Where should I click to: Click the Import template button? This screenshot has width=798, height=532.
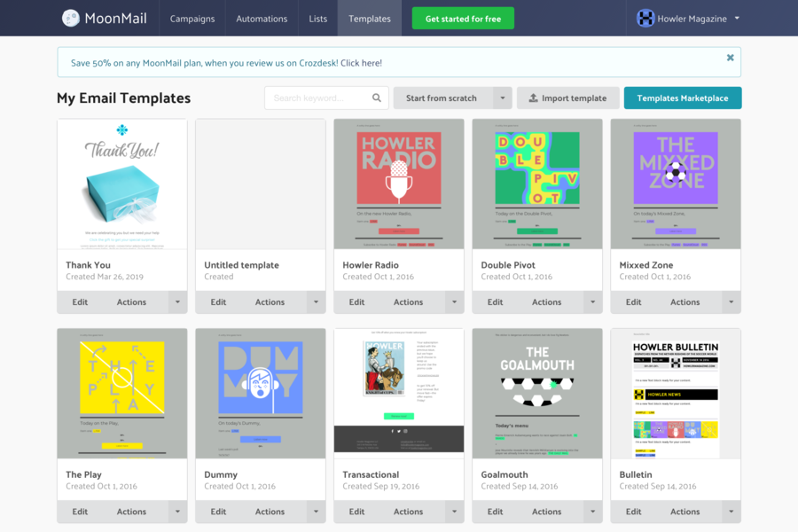pyautogui.click(x=567, y=98)
